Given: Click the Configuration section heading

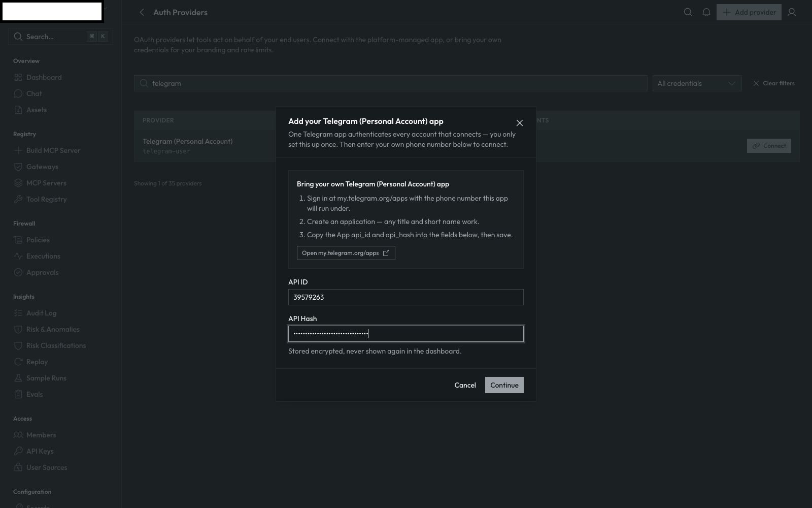Looking at the screenshot, I should [x=32, y=492].
